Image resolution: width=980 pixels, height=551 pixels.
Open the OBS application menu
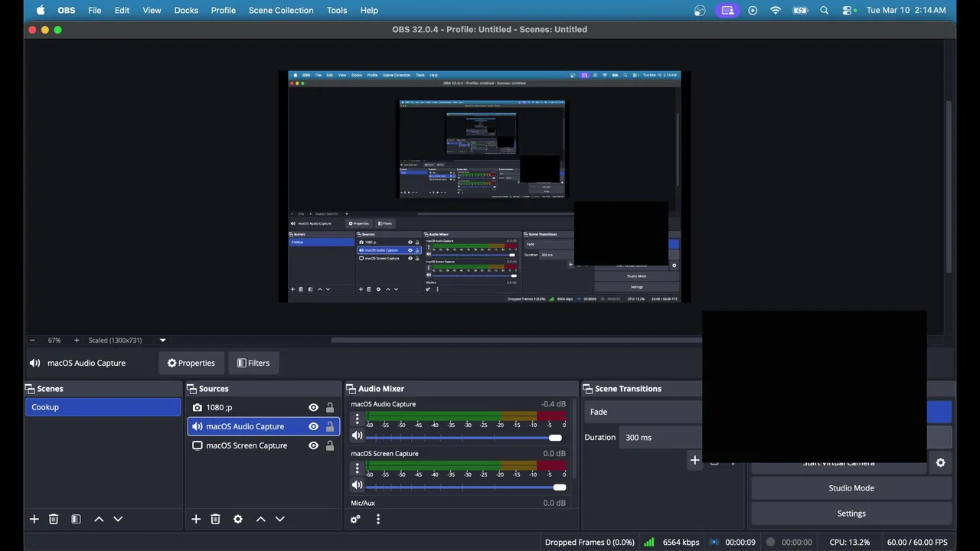tap(67, 10)
